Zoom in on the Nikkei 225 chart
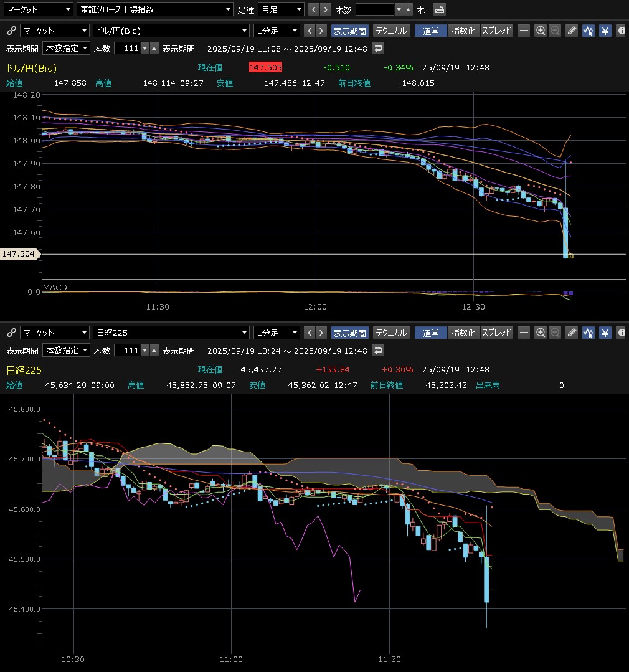This screenshot has height=672, width=629. pos(541,333)
